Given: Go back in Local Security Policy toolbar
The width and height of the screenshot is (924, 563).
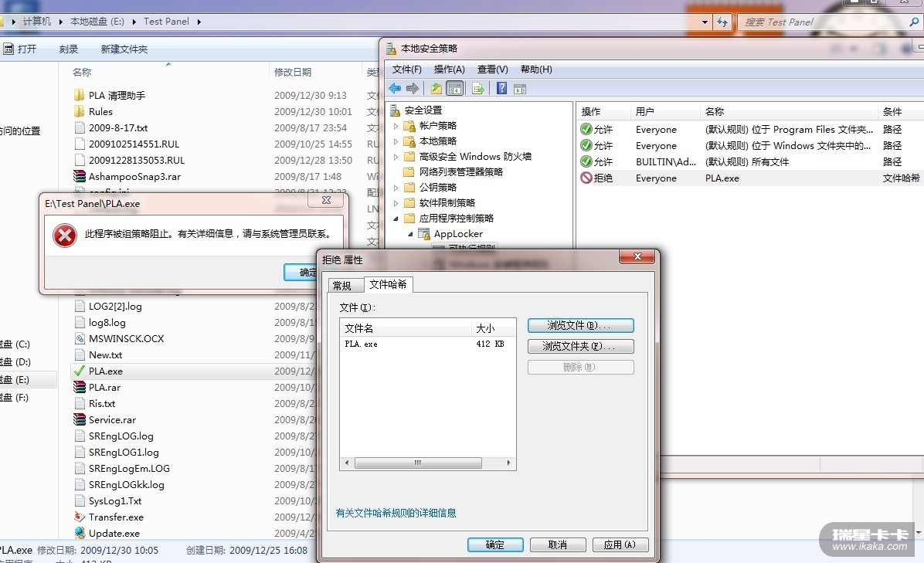Looking at the screenshot, I should pyautogui.click(x=395, y=88).
